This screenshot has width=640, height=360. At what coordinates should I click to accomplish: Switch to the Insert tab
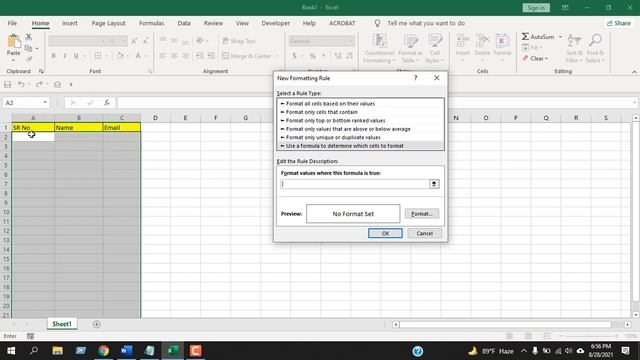coord(70,23)
